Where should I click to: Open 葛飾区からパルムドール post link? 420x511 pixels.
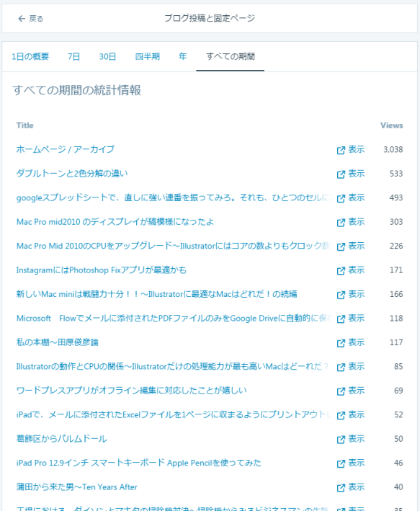point(61,439)
